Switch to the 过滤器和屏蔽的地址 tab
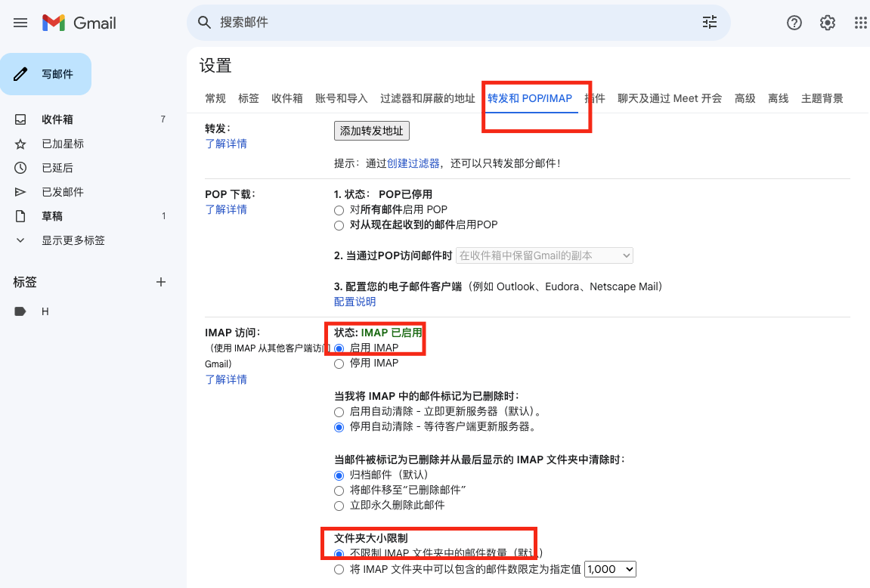Screen dimensions: 870x588 pyautogui.click(x=427, y=98)
